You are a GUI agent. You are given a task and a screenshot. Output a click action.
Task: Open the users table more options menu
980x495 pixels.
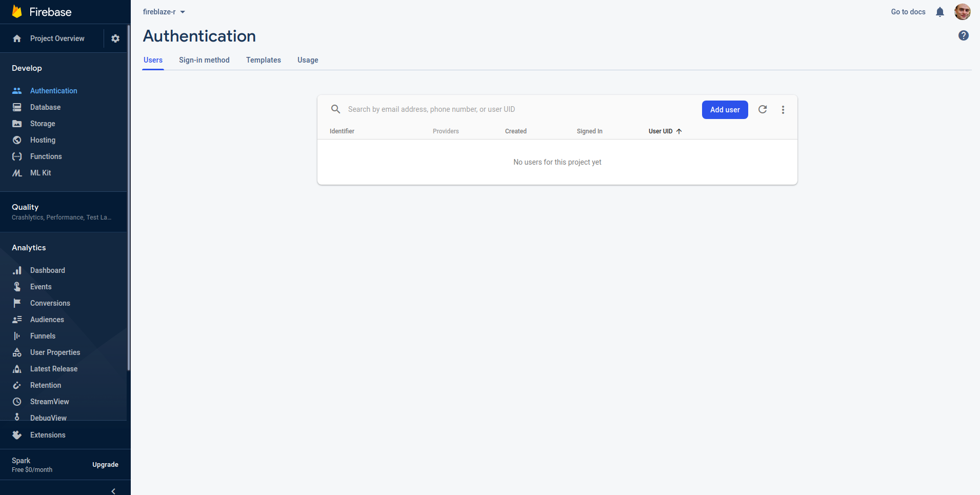pyautogui.click(x=783, y=110)
